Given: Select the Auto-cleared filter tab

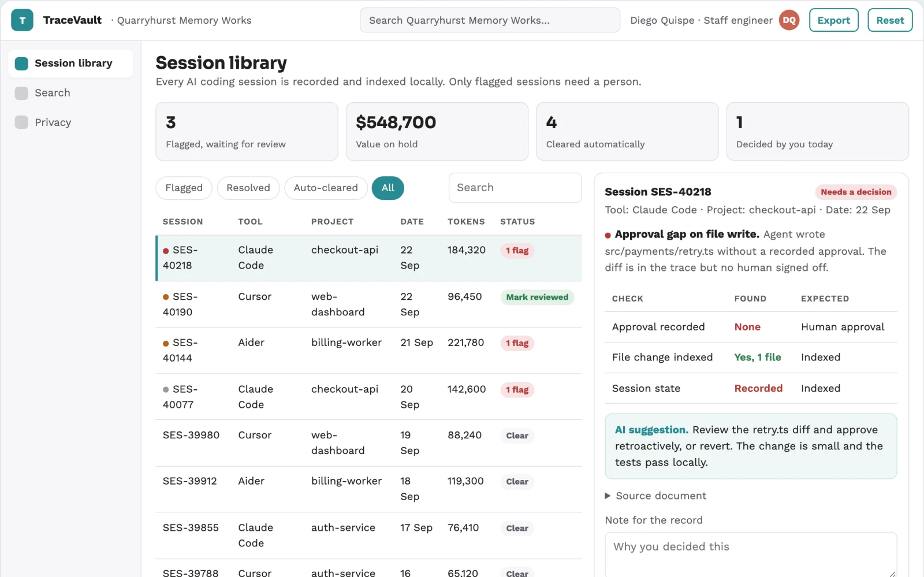Looking at the screenshot, I should (x=326, y=188).
